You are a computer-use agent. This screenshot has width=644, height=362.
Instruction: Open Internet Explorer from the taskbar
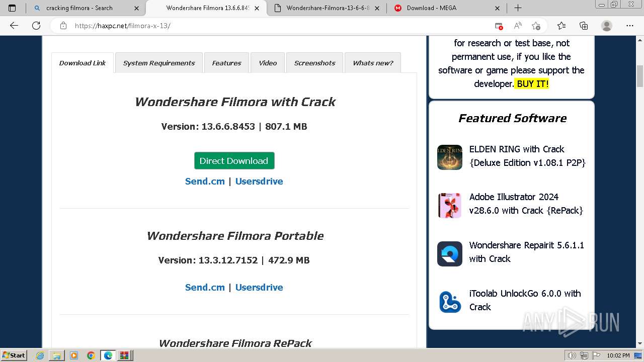click(40, 355)
